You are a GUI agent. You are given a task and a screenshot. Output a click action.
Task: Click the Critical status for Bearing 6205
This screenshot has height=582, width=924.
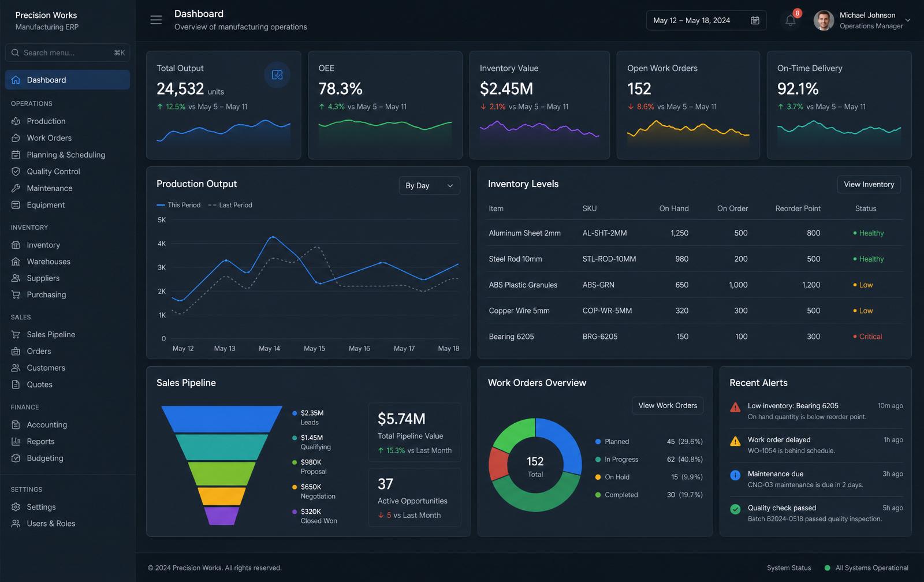pos(867,337)
